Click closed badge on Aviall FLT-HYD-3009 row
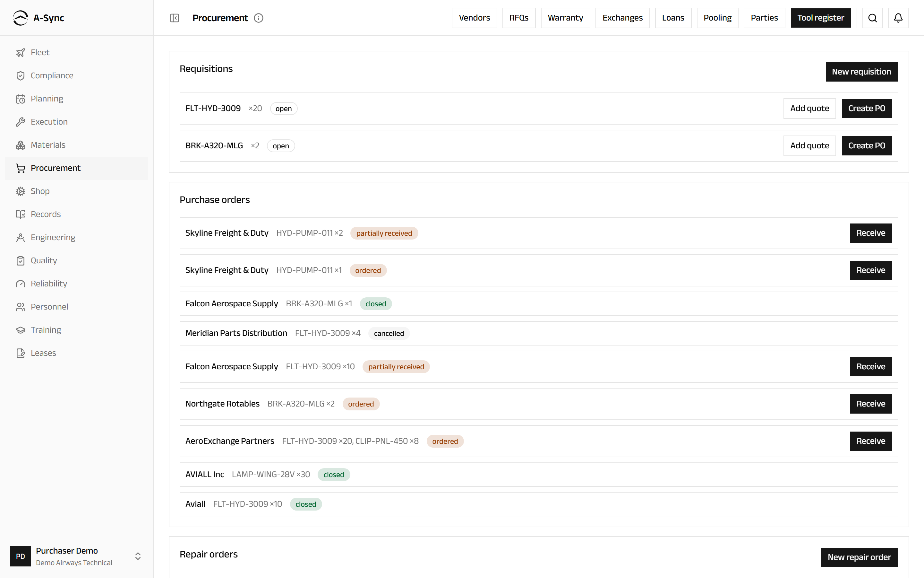This screenshot has height=578, width=924. (306, 504)
